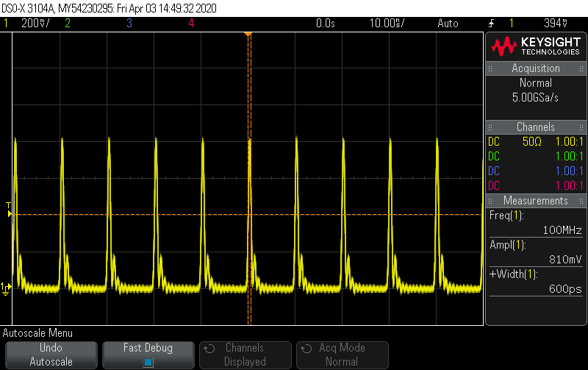Click the Normal acquisition mode text
The image size is (588, 370).
[536, 83]
